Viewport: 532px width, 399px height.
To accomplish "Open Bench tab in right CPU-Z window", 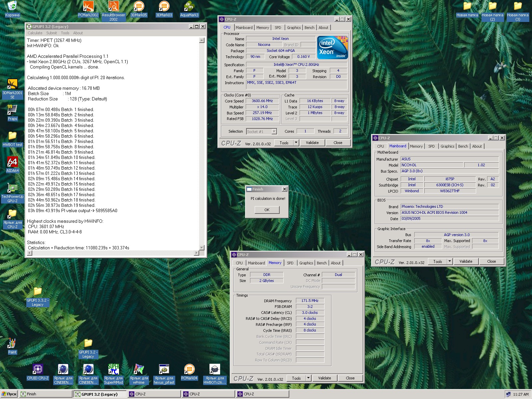I will (x=463, y=146).
